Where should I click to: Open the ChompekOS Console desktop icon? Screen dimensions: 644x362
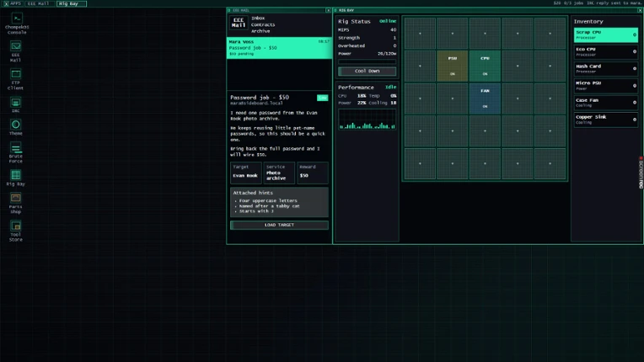[16, 24]
